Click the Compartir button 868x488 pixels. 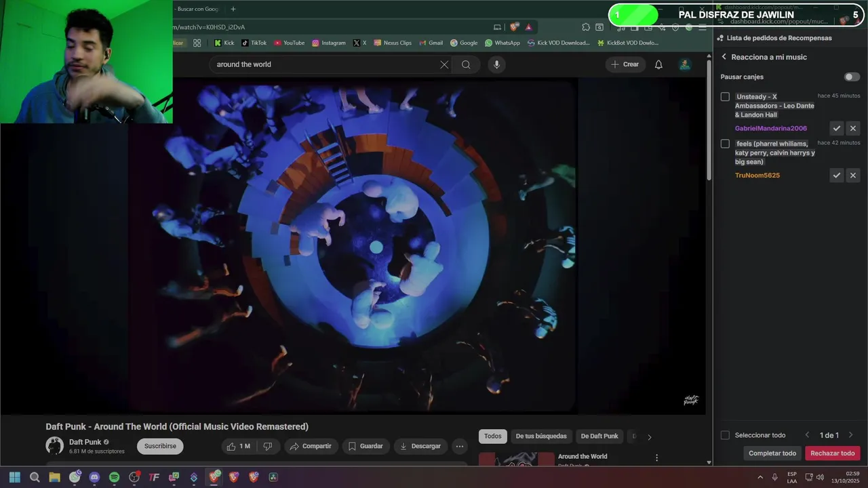[x=311, y=446]
